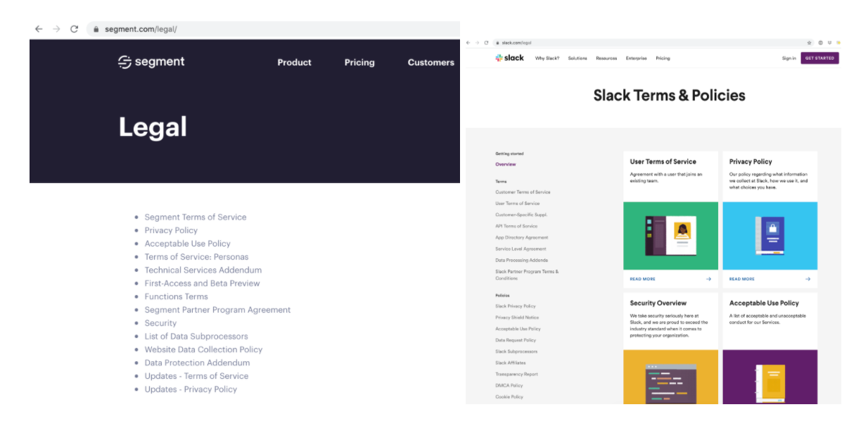Open Slack Privacy Policy in sidebar

[516, 306]
